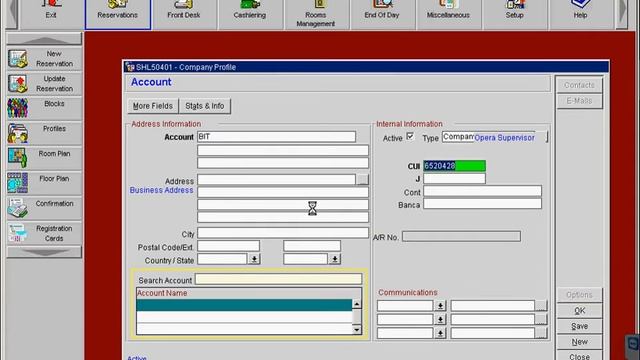Open Profiles from the sidebar
The width and height of the screenshot is (640, 360).
tap(44, 133)
